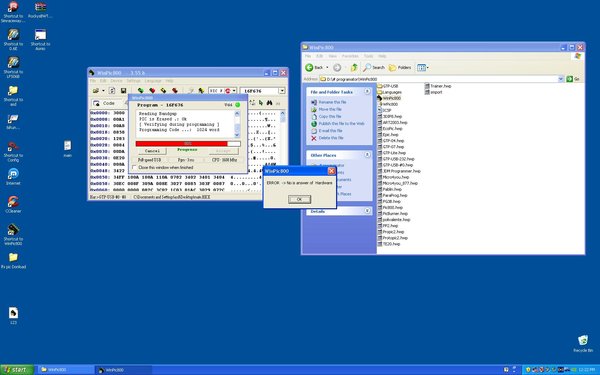Select the Shortcut to Config desktop icon
The image size is (600, 375).
13,151
